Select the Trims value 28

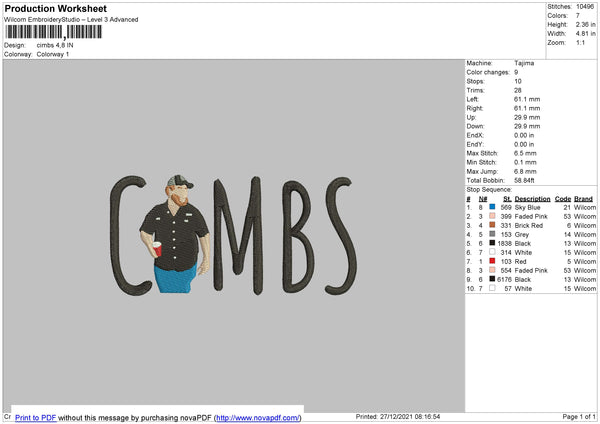(518, 90)
